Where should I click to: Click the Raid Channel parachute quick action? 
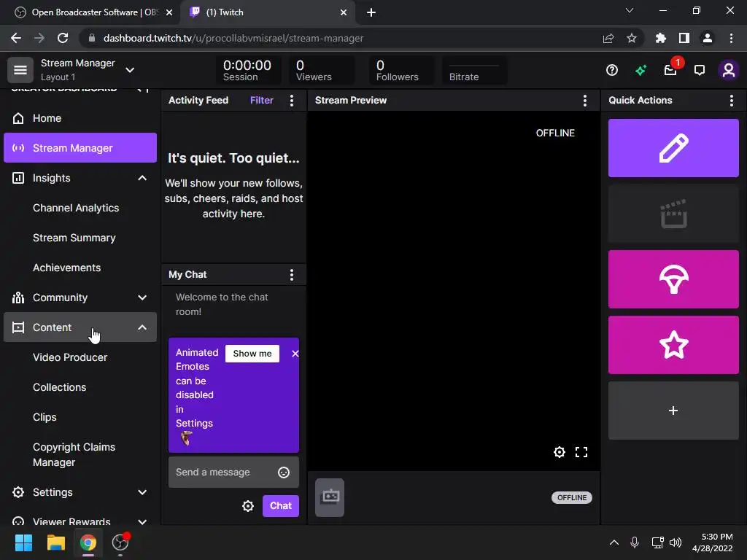tap(673, 279)
